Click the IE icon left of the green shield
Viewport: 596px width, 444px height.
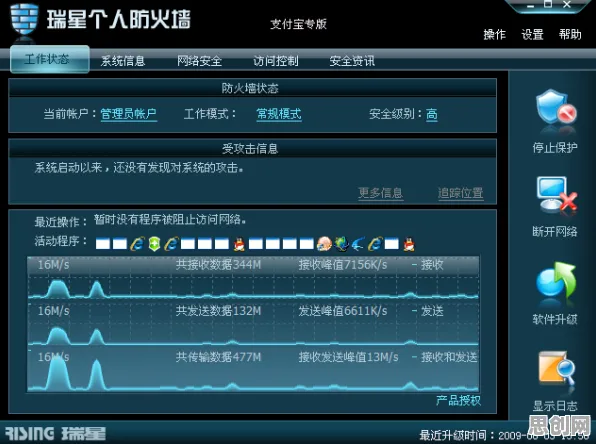click(137, 244)
